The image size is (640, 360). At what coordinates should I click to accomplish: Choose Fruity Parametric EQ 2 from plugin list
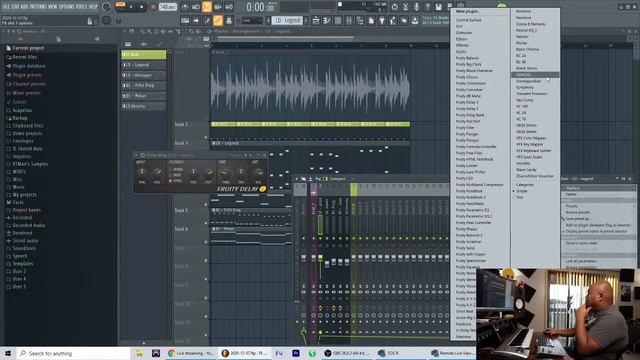click(473, 216)
